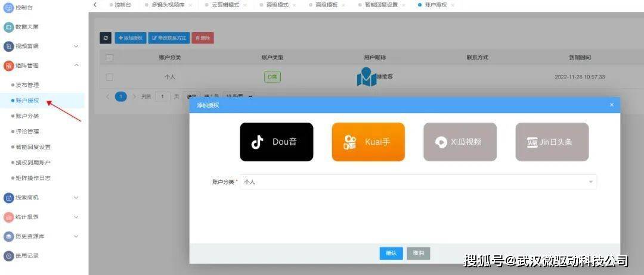This screenshot has height=275, width=644.
Task: Close the 添加授权 dialog with X
Action: pyautogui.click(x=612, y=105)
